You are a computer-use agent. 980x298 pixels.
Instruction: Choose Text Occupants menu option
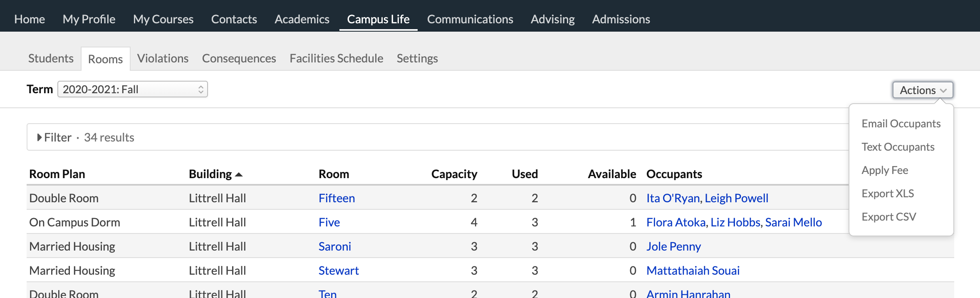click(898, 147)
